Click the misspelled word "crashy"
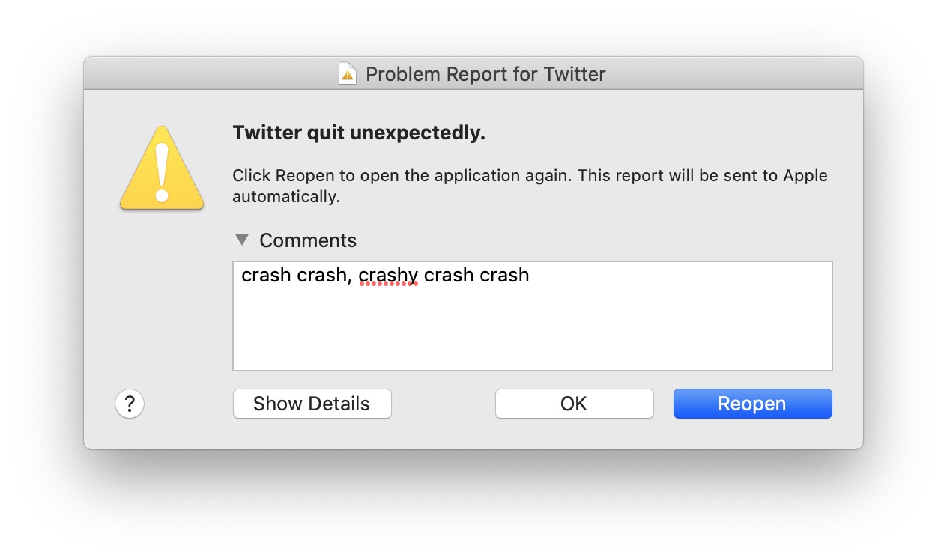 coord(388,276)
